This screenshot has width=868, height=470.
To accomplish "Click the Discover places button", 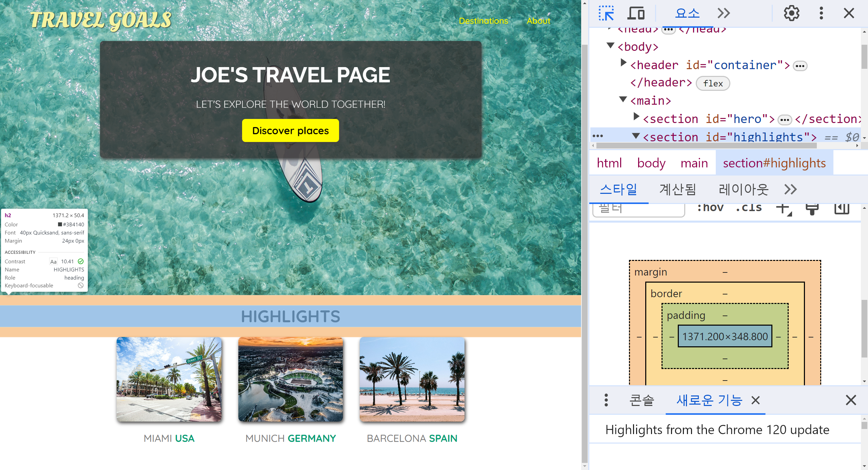I will (x=290, y=130).
